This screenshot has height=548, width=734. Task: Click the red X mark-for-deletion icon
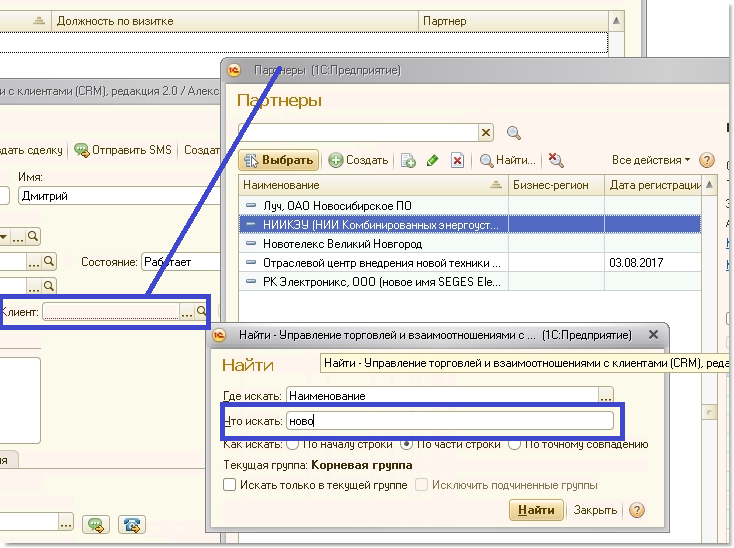457,161
